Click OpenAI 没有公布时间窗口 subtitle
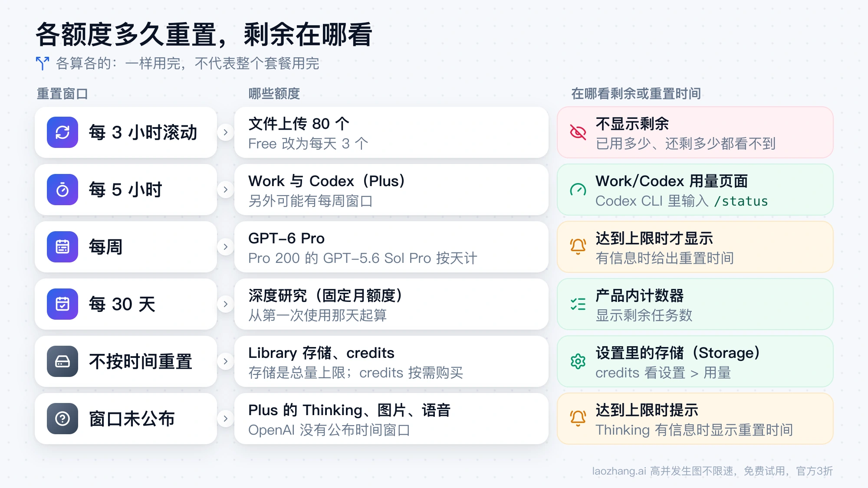Image resolution: width=868 pixels, height=488 pixels. click(x=329, y=430)
